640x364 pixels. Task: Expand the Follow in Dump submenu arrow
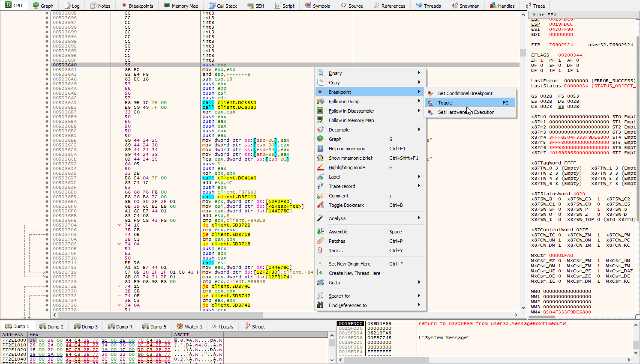(419, 101)
